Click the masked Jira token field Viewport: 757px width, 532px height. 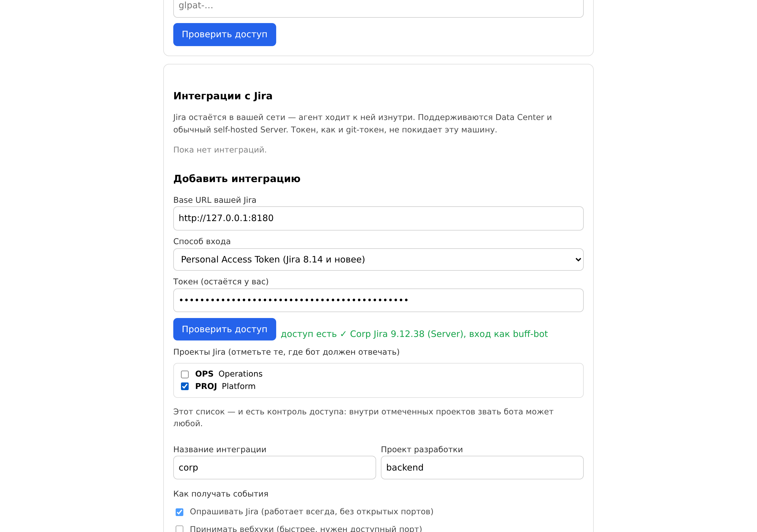(378, 300)
